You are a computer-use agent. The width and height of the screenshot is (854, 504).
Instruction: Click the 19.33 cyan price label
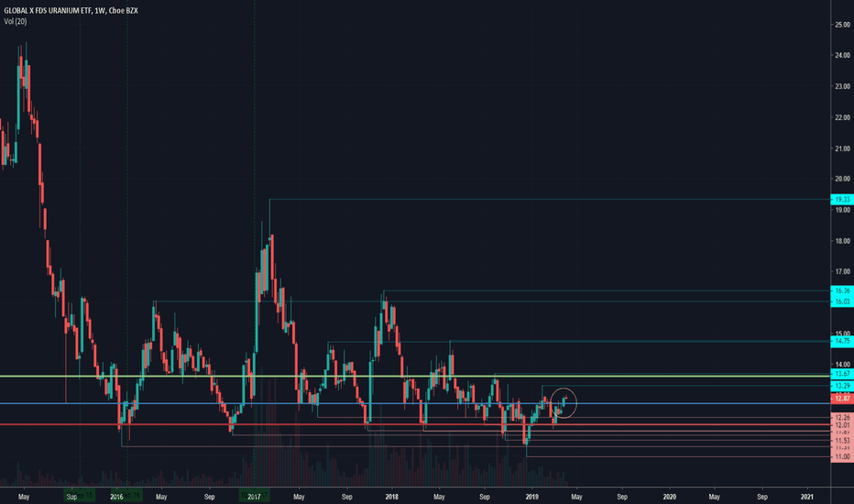click(x=842, y=200)
